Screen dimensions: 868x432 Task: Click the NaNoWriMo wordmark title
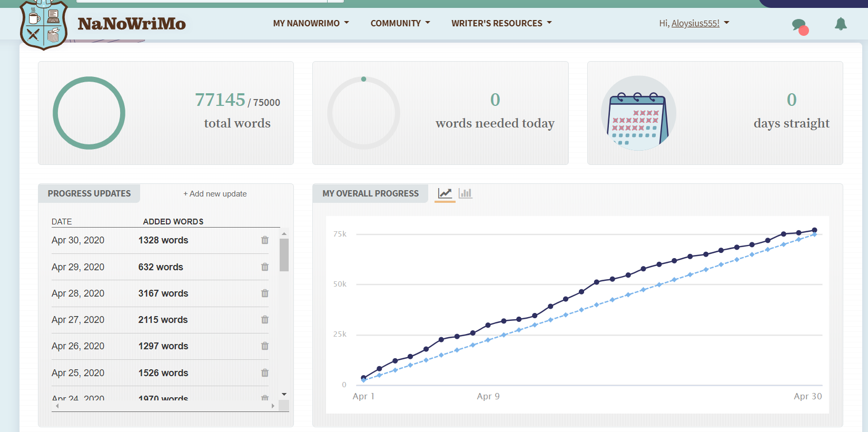132,24
